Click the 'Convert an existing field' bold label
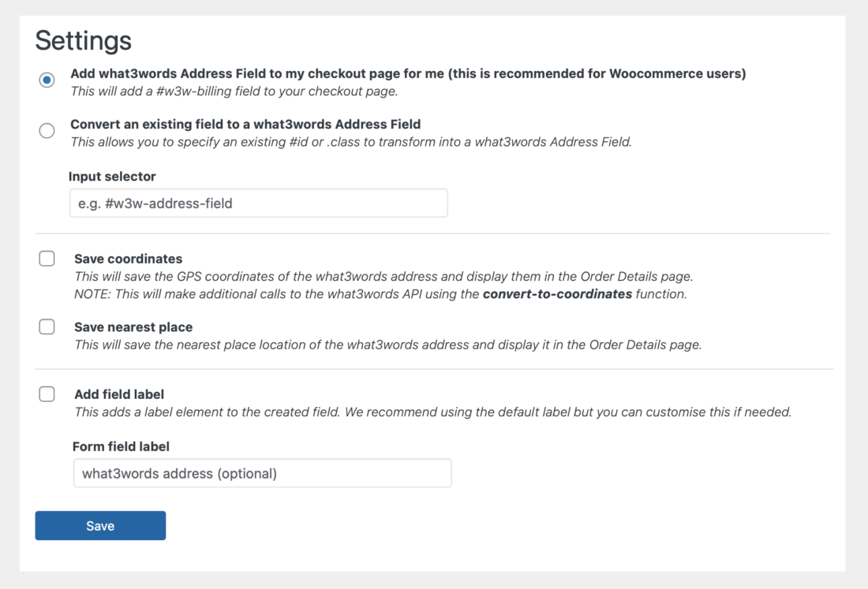 point(245,124)
